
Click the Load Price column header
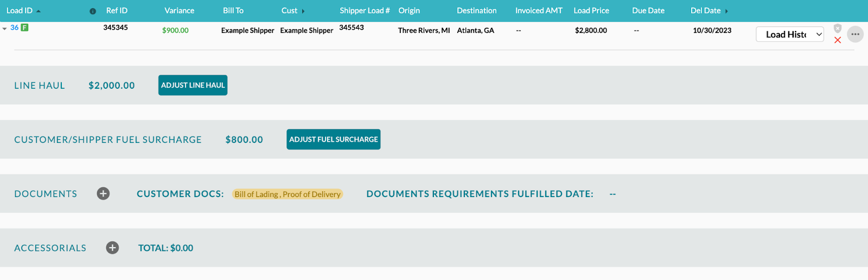(x=591, y=10)
